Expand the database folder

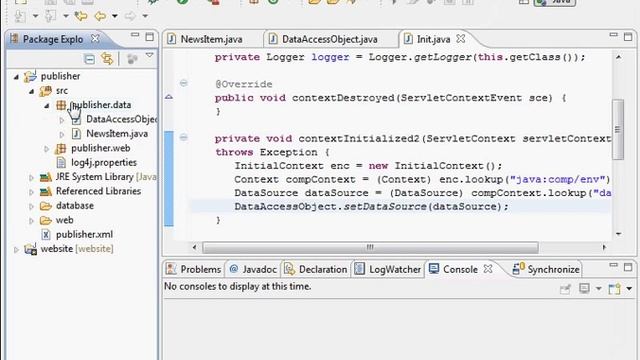pyautogui.click(x=31, y=206)
